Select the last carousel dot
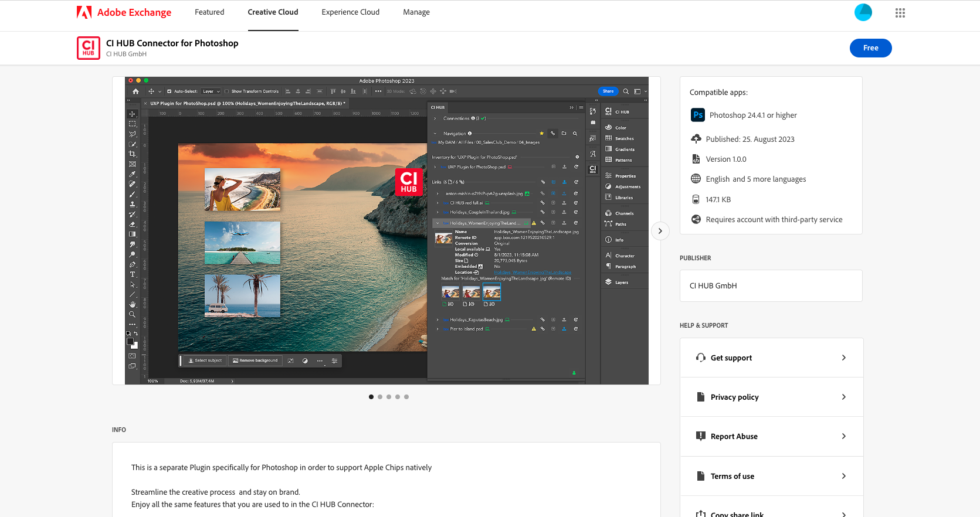The height and width of the screenshot is (517, 980). [x=406, y=397]
